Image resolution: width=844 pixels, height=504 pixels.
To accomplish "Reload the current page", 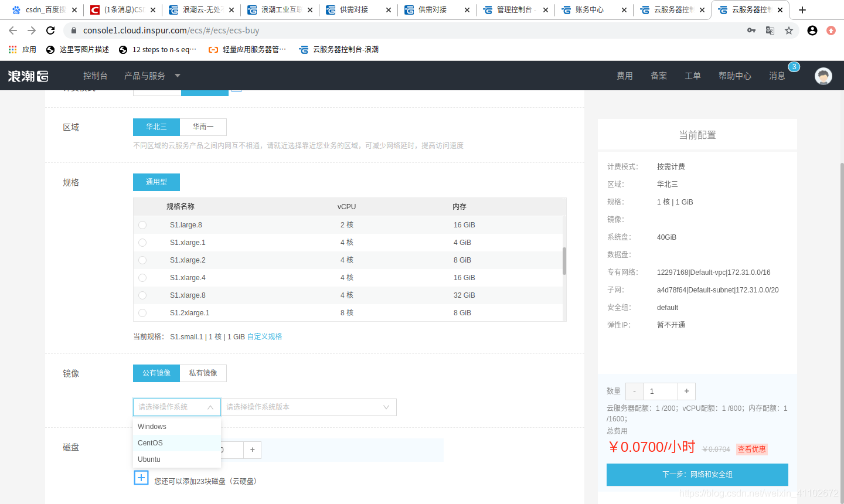I will 50,30.
